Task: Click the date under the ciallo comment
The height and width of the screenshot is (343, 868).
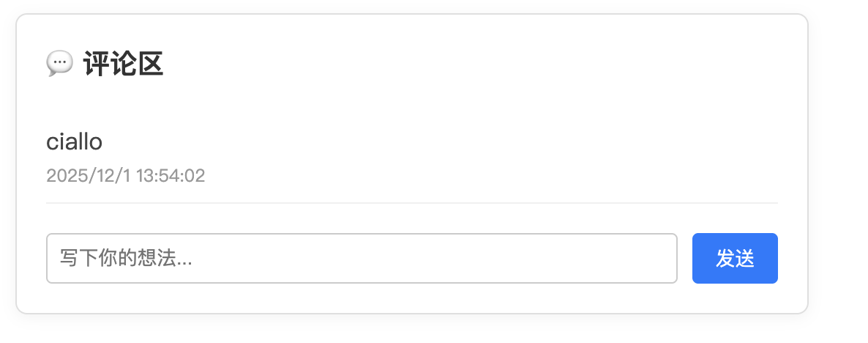Action: pyautogui.click(x=125, y=176)
